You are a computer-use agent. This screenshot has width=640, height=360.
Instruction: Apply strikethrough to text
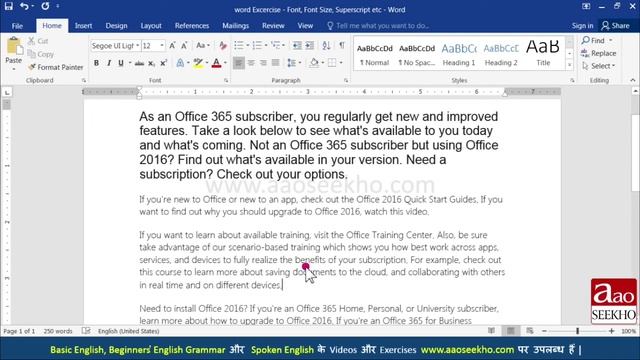pos(139,63)
